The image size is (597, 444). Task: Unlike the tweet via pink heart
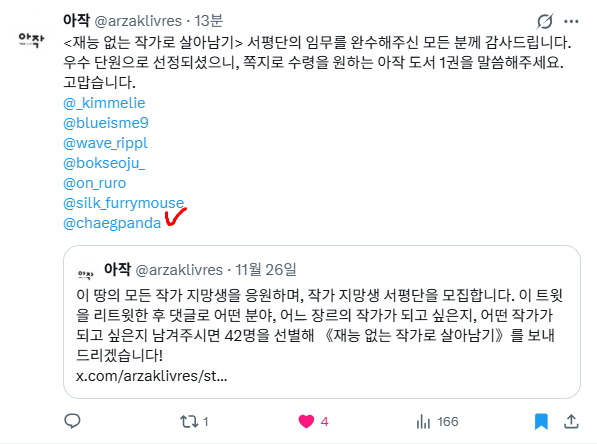pyautogui.click(x=306, y=422)
